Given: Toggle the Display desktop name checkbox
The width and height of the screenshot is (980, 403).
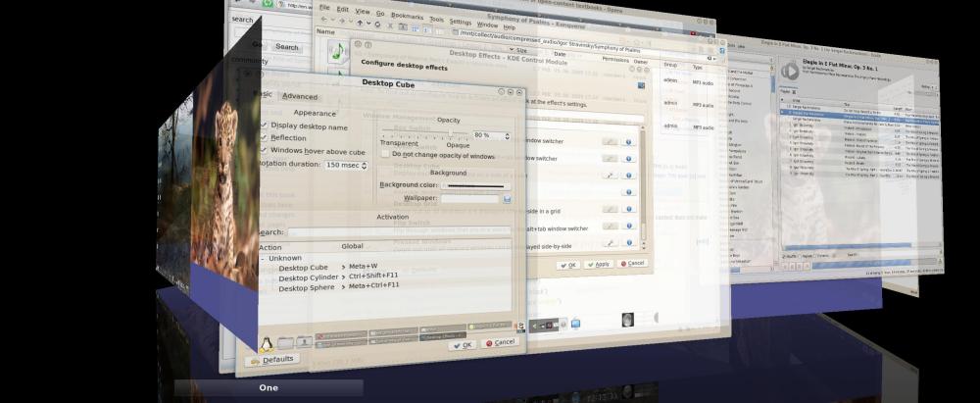Looking at the screenshot, I should click(x=265, y=126).
